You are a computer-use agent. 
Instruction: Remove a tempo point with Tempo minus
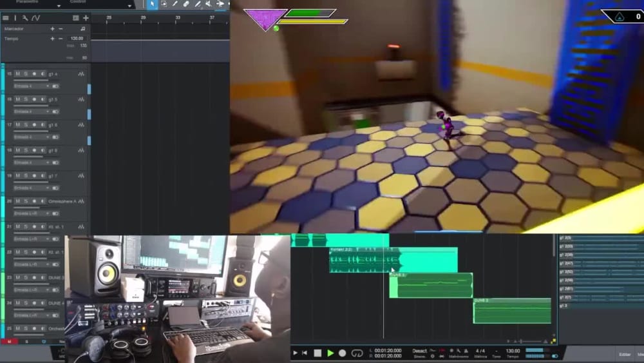[x=61, y=39]
